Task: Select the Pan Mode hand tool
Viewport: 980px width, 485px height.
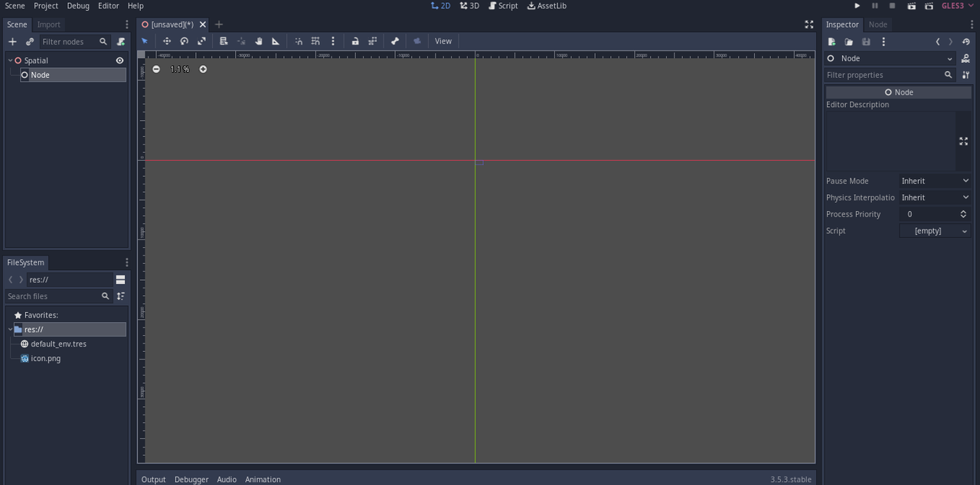Action: point(259,41)
